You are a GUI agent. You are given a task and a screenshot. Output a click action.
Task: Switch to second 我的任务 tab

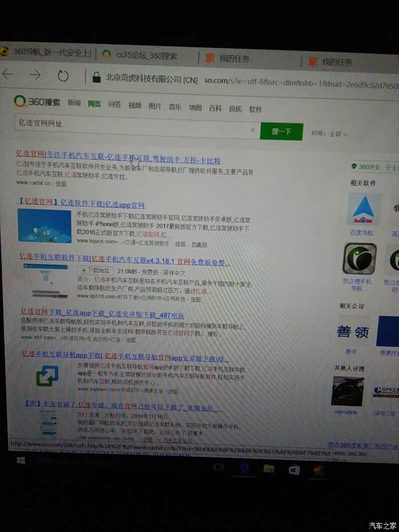pyautogui.click(x=336, y=62)
